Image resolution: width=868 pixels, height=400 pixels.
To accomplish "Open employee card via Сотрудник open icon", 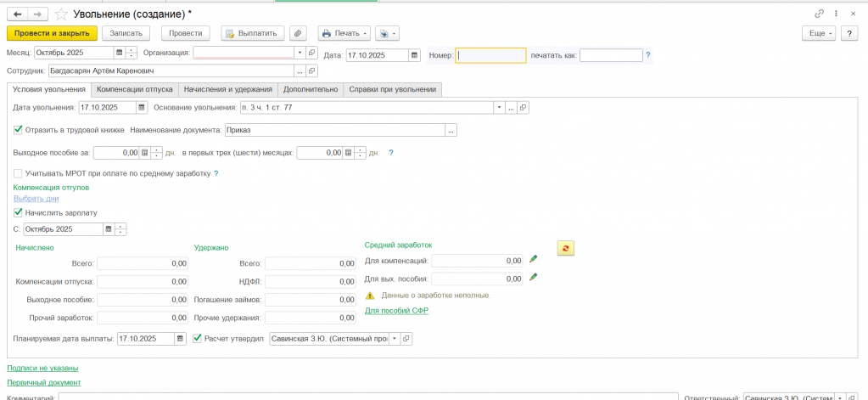I will pyautogui.click(x=311, y=71).
